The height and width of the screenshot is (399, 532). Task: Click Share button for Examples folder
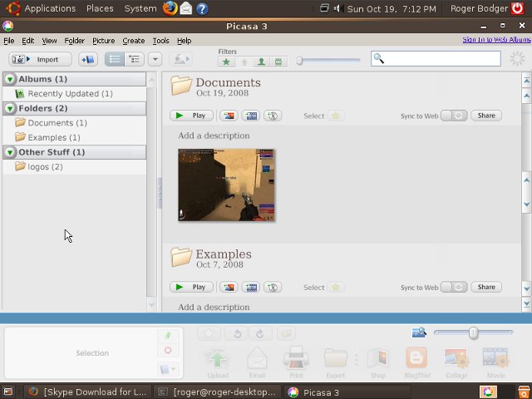click(x=486, y=287)
